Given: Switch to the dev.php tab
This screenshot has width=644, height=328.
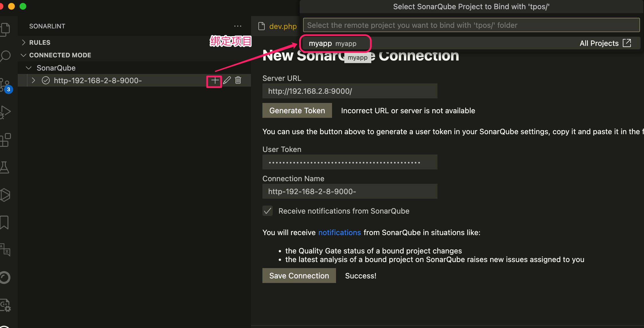Looking at the screenshot, I should [x=283, y=26].
